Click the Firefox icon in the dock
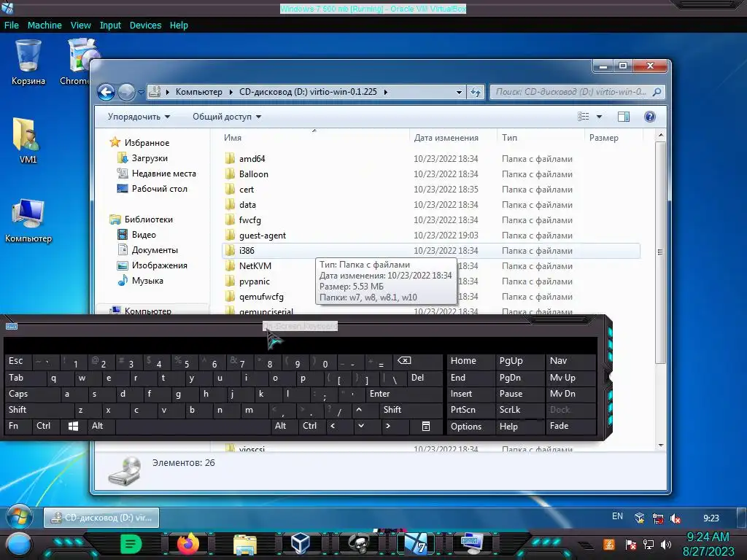The height and width of the screenshot is (560, 747). (x=188, y=544)
